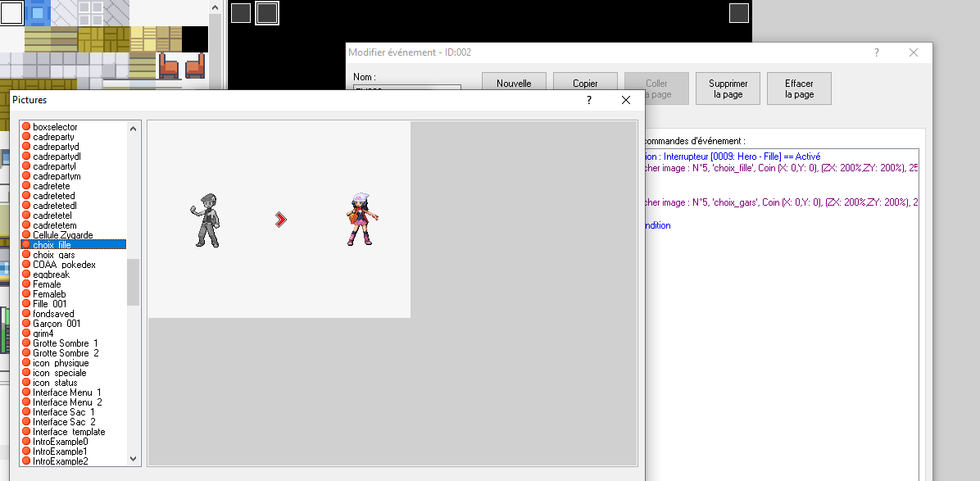This screenshot has height=481, width=980.
Task: Select boxselector in the Pictures list
Action: (x=55, y=127)
